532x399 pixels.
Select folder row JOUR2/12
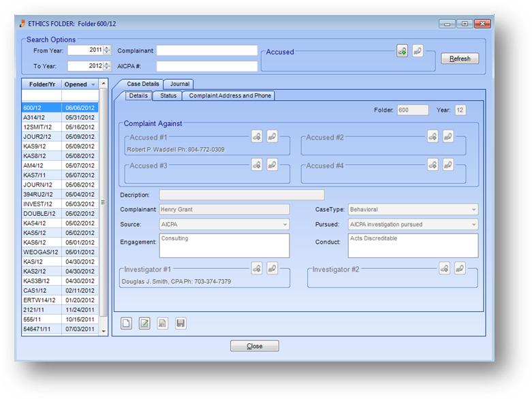(60, 137)
